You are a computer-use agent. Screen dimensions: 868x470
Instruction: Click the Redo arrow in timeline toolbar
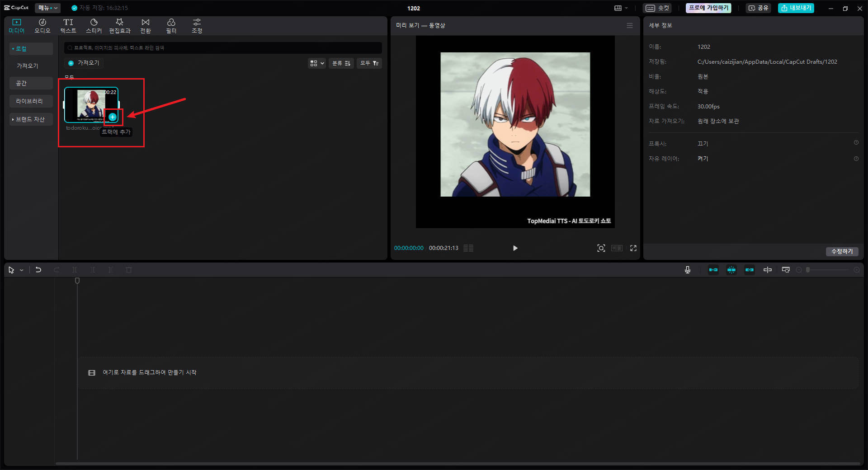pyautogui.click(x=57, y=270)
